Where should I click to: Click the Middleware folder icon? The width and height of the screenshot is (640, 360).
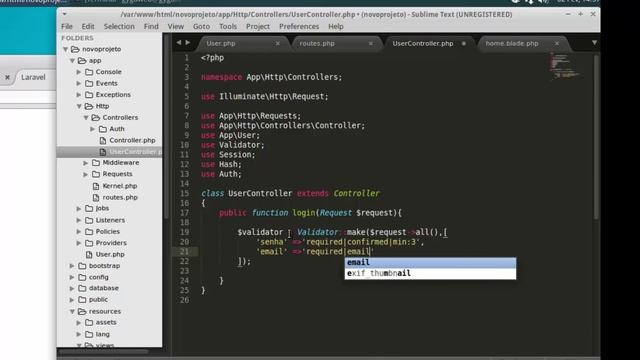(x=96, y=163)
